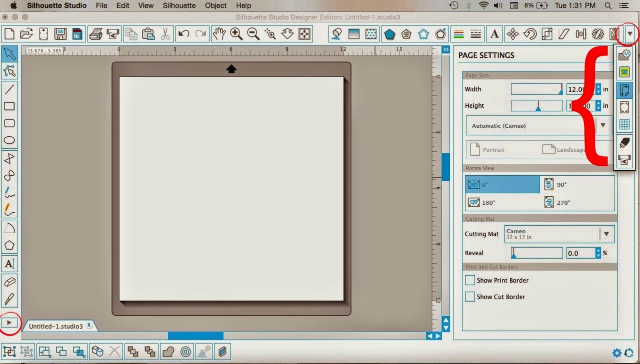640x364 pixels.
Task: Select the Edit Points tool
Action: point(9,70)
